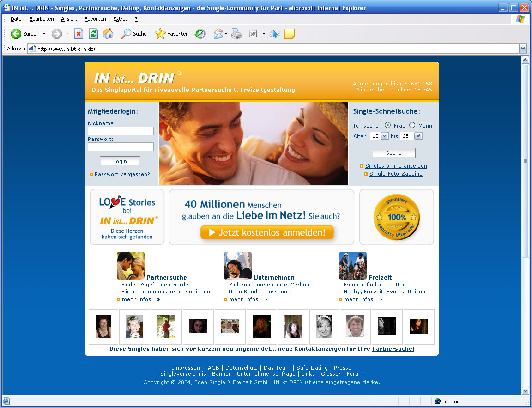Click the page icon in address bar
Image resolution: width=532 pixels, height=408 pixels.
coord(32,49)
